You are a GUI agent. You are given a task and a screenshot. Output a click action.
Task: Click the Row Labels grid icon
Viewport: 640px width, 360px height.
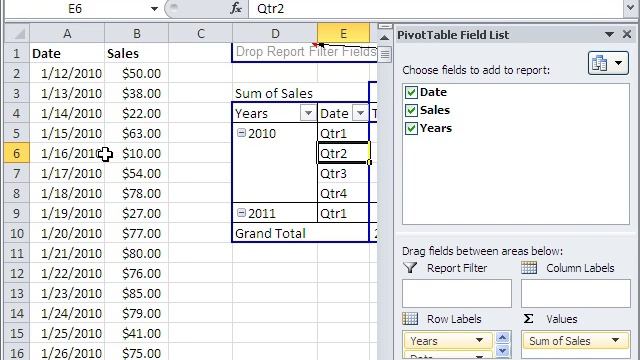410,318
